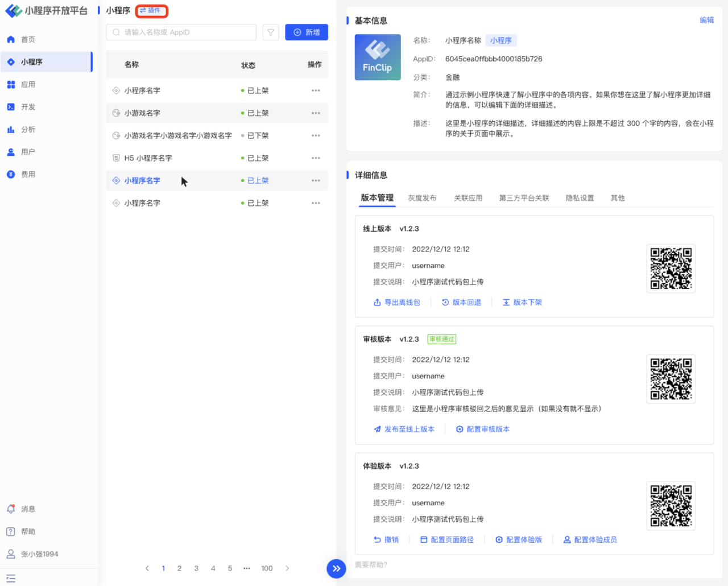Screen dimensions: 728x586
Task: Click 发布至线上版本 publish action
Action: point(404,430)
